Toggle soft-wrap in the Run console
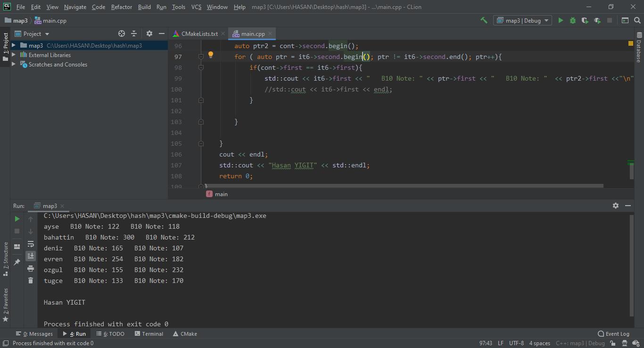This screenshot has height=348, width=644. (x=31, y=244)
